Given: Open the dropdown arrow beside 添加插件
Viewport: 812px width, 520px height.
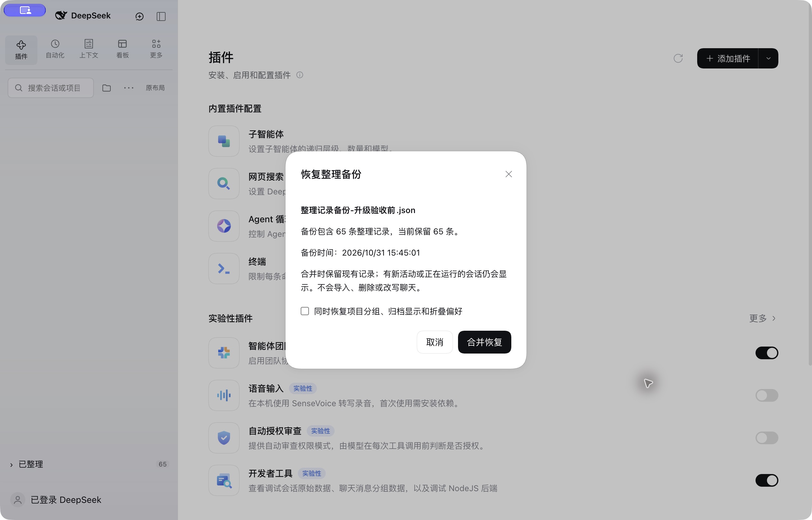Looking at the screenshot, I should tap(769, 58).
